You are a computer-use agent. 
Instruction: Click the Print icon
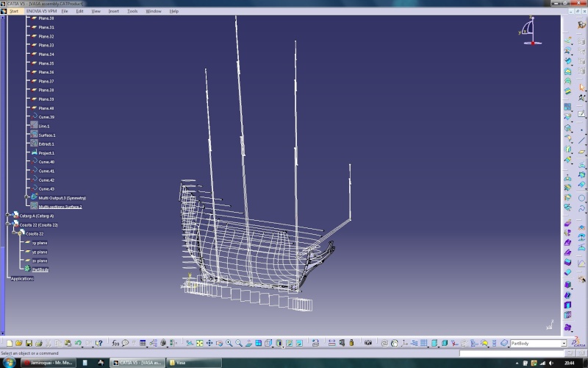click(39, 343)
